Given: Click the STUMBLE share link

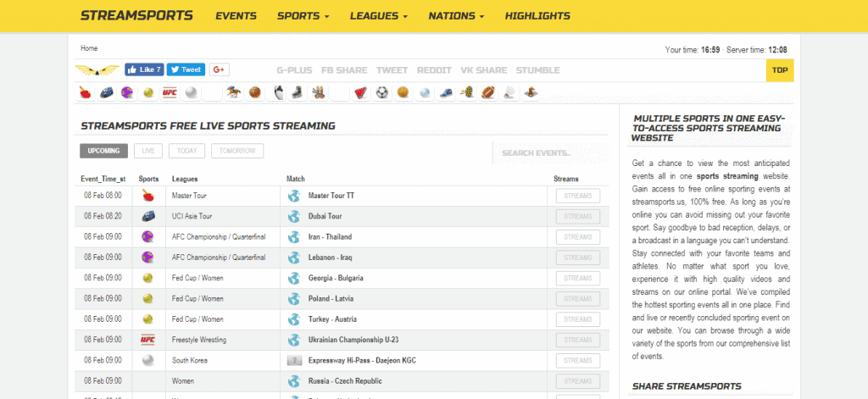Looking at the screenshot, I should (x=538, y=70).
